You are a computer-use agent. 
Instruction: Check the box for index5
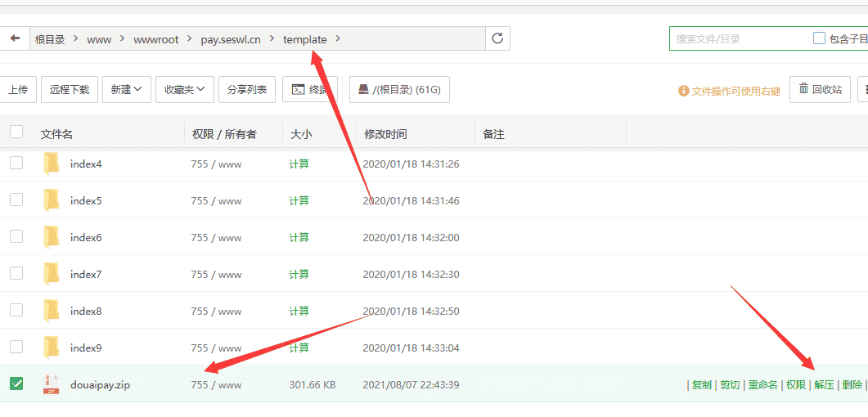click(x=16, y=200)
